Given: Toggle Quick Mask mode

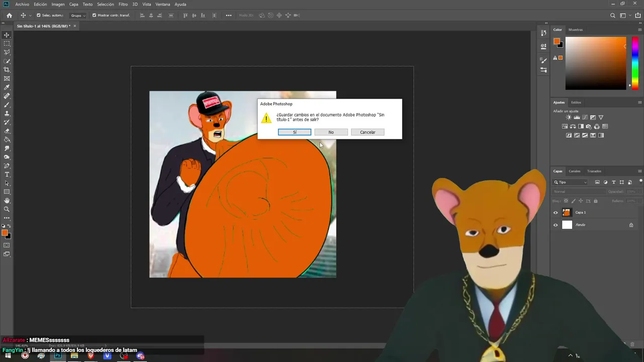Looking at the screenshot, I should 7,245.
